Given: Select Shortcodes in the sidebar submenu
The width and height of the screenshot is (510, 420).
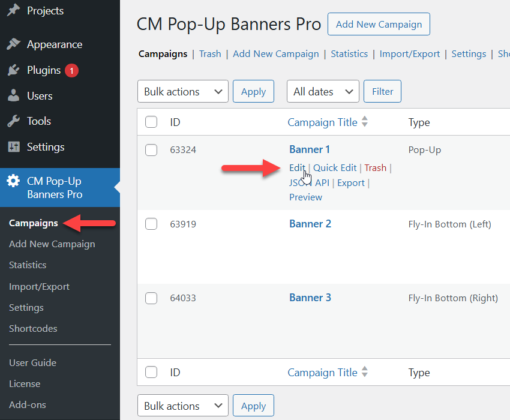Looking at the screenshot, I should click(x=33, y=329).
